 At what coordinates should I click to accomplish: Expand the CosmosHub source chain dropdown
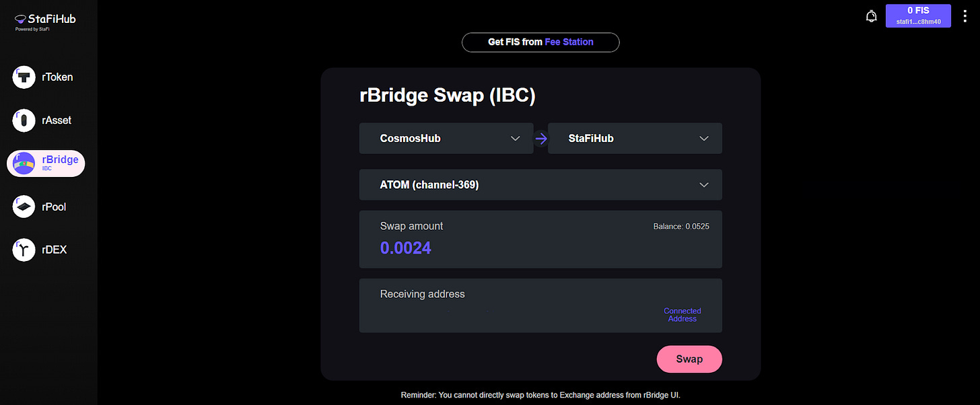[x=446, y=138]
